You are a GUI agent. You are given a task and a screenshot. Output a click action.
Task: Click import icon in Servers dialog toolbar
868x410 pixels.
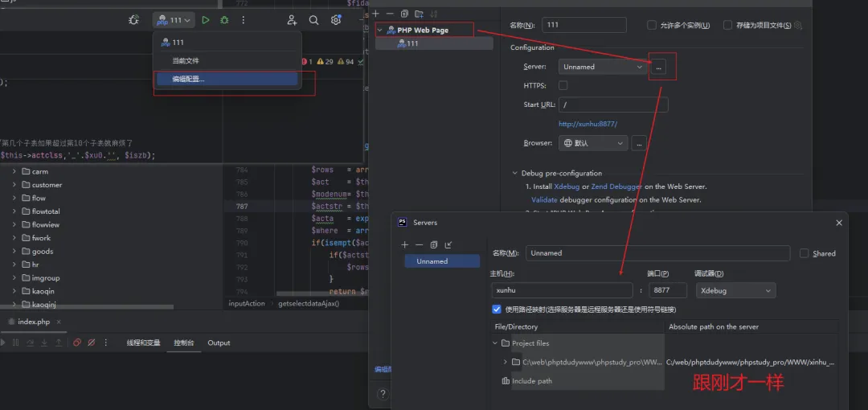[x=448, y=244]
